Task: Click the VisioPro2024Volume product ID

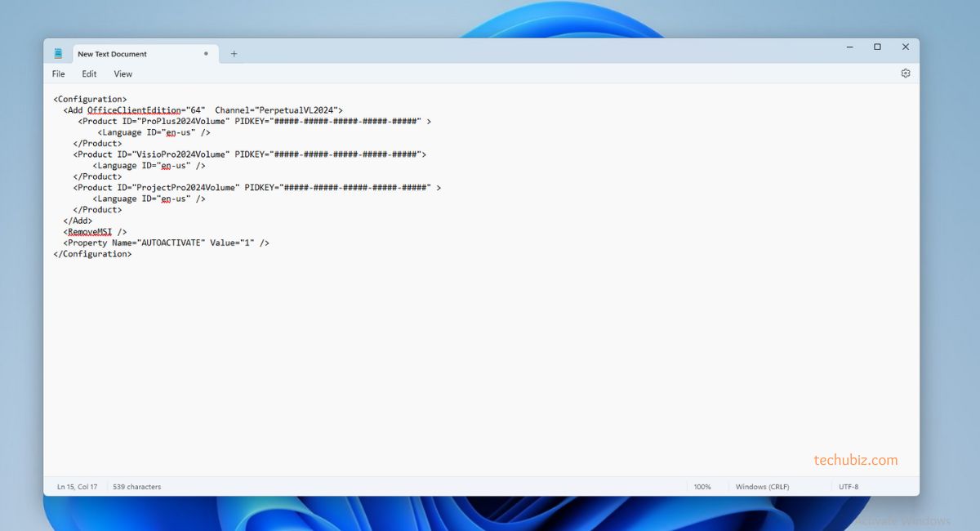Action: tap(184, 154)
